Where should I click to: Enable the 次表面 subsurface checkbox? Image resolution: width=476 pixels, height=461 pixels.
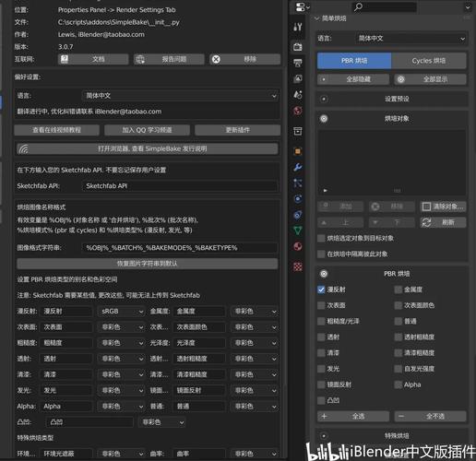tap(321, 305)
